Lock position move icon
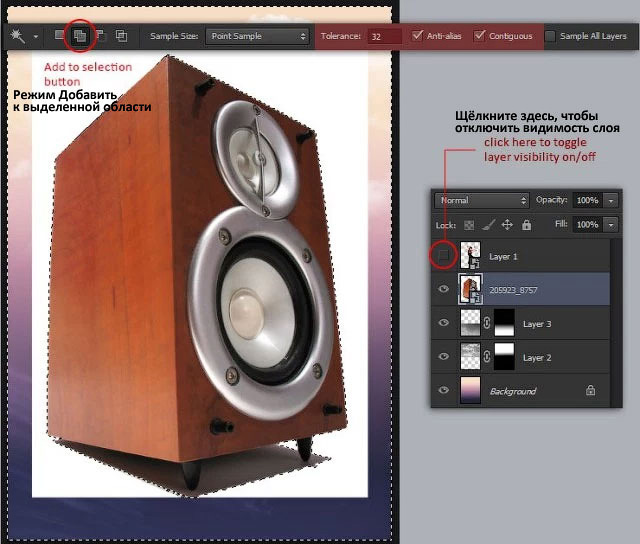This screenshot has width=640, height=544. coord(507,225)
